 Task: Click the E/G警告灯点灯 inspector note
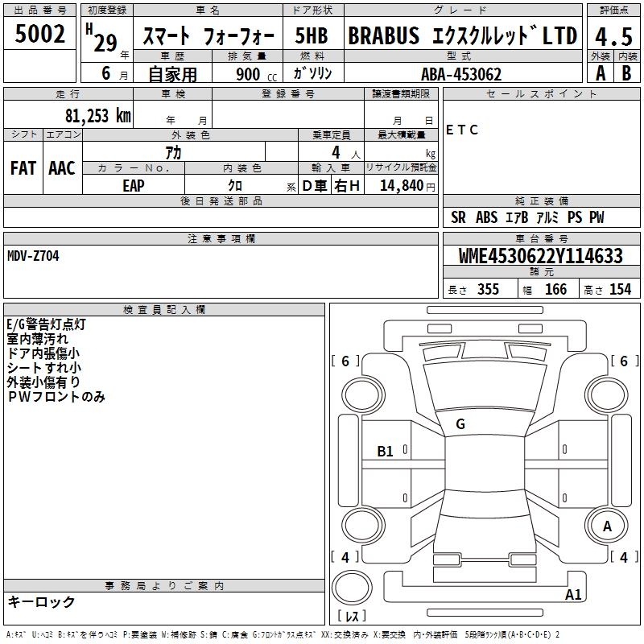point(46,324)
